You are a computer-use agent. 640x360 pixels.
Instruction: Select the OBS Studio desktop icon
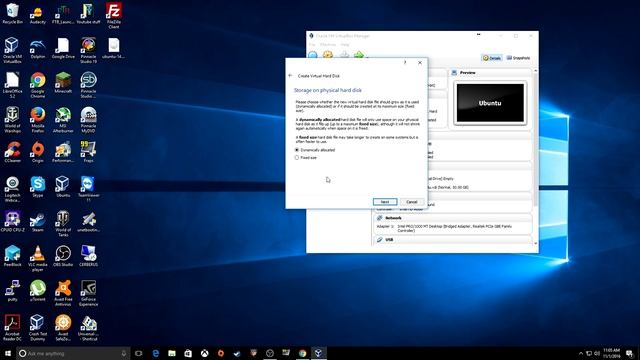(63, 256)
